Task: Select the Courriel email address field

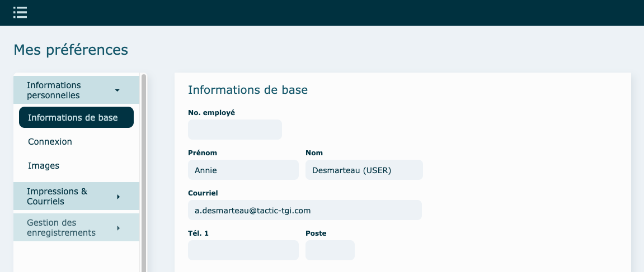Action: (304, 210)
